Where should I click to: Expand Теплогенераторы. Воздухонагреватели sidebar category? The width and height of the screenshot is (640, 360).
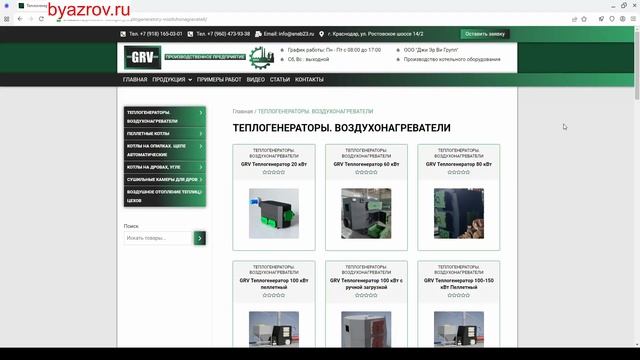pyautogui.click(x=165, y=117)
